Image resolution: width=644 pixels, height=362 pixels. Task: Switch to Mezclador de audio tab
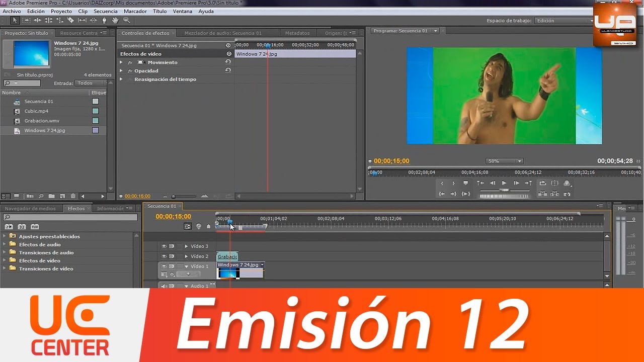point(223,33)
